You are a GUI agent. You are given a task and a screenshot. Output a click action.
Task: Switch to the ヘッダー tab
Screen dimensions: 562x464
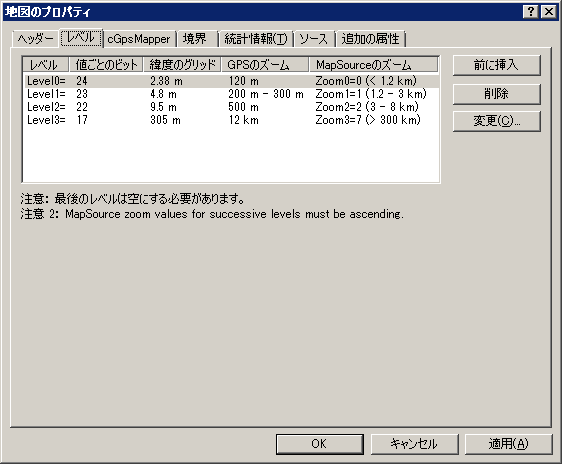(35, 39)
